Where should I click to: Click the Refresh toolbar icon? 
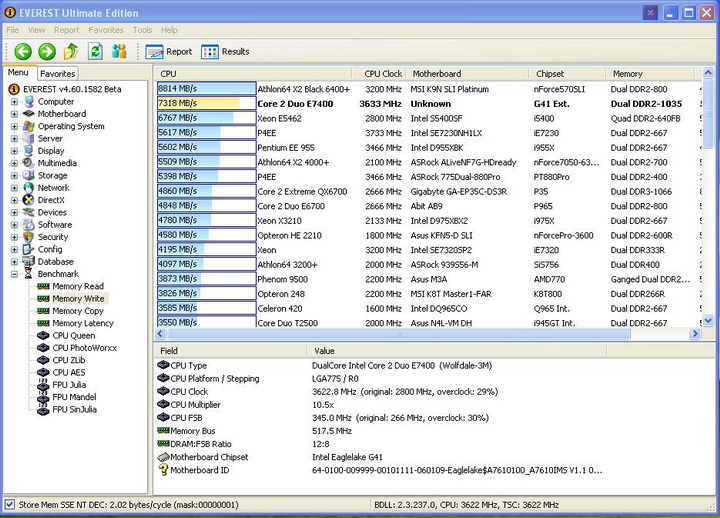[95, 51]
